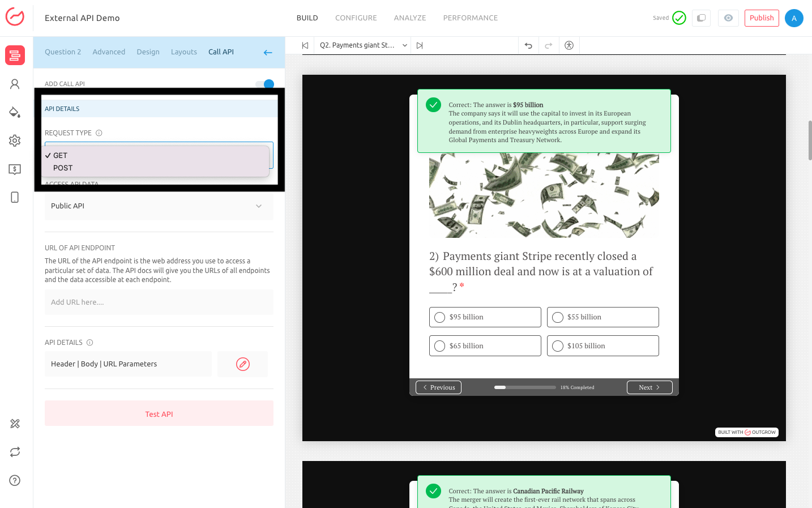Click the user profile icon in sidebar

15,84
